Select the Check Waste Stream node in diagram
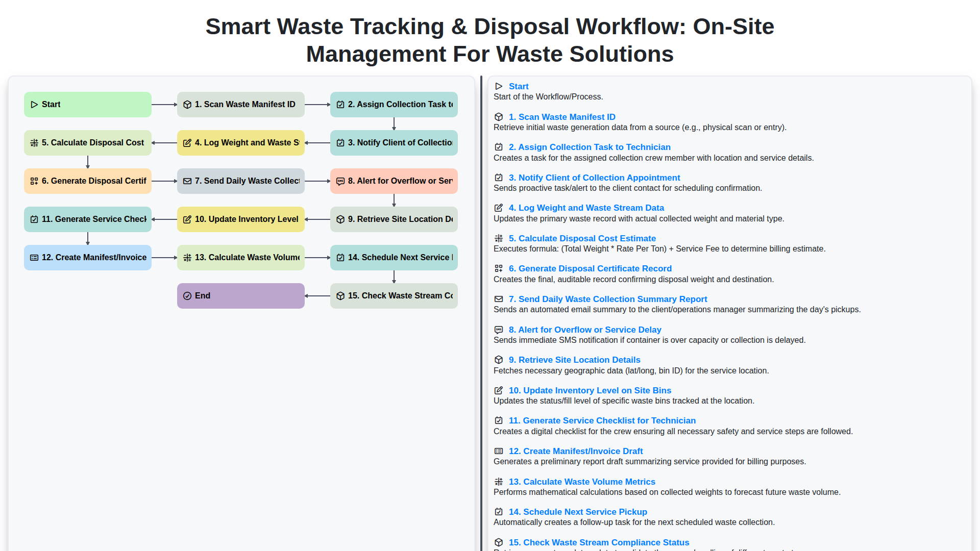The height and width of the screenshot is (551, 980). click(394, 296)
